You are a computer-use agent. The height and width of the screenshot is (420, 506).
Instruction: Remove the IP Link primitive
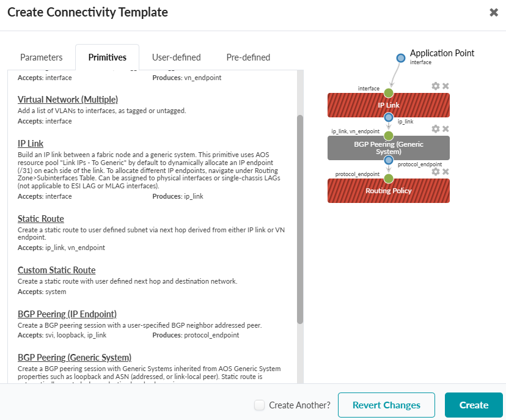pyautogui.click(x=445, y=86)
